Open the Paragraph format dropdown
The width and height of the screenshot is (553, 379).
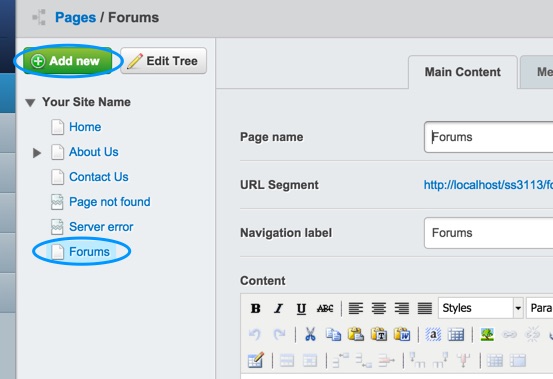540,308
